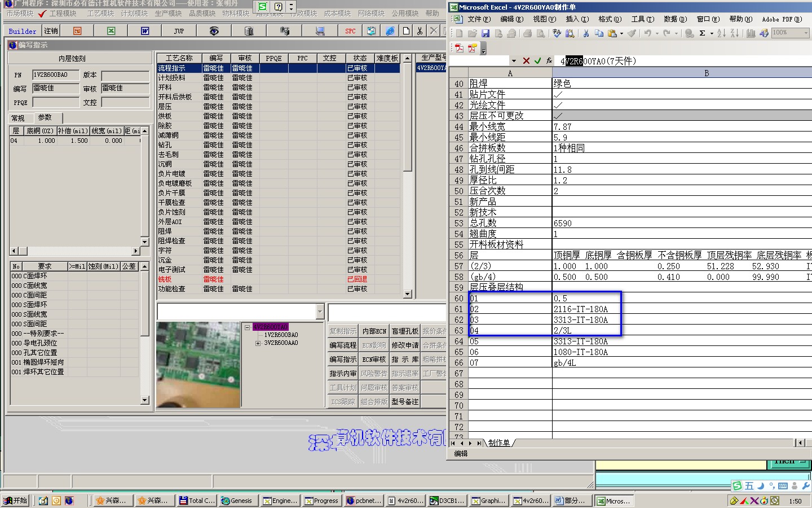Image resolution: width=812 pixels, height=508 pixels.
Task: Open the combo box dropdown below the process list
Action: tap(320, 312)
